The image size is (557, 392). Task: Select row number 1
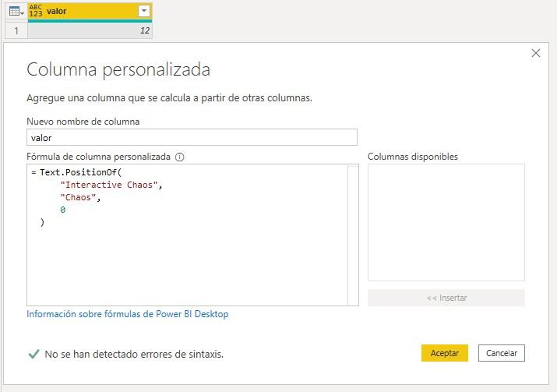(x=16, y=30)
